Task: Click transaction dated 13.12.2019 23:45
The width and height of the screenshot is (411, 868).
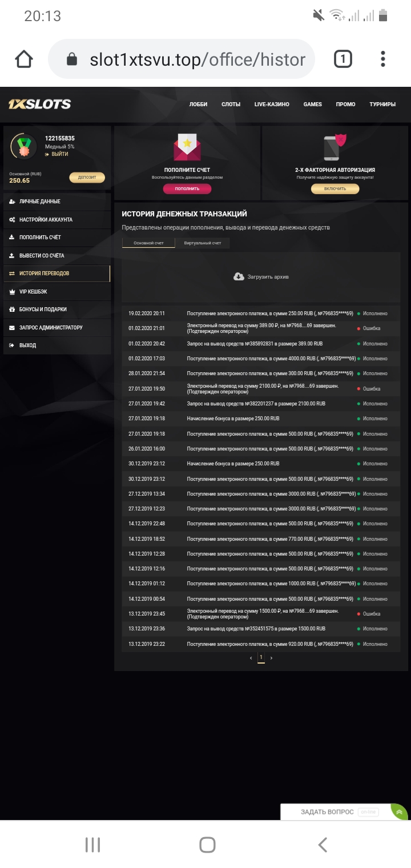Action: 261,614
